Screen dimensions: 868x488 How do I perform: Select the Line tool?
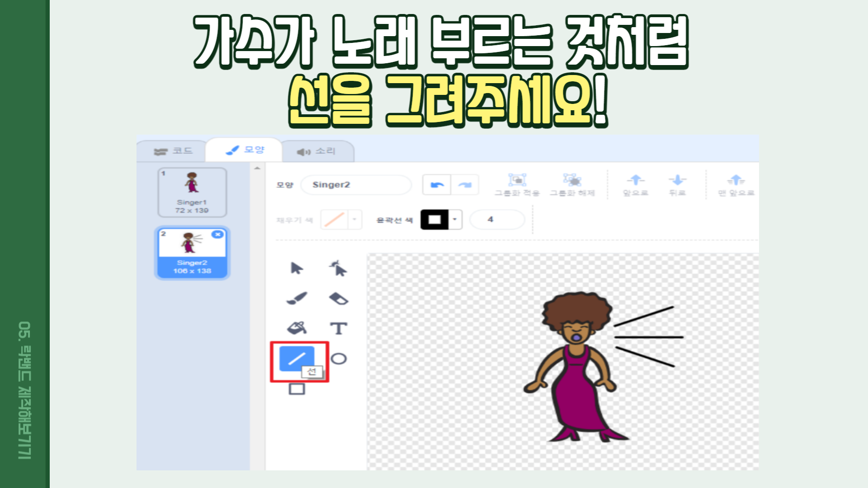(297, 359)
